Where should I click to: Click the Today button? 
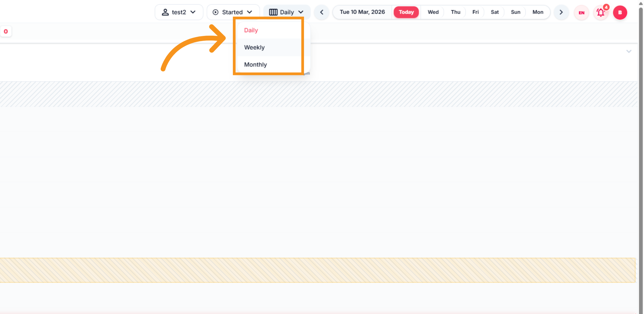pyautogui.click(x=406, y=12)
